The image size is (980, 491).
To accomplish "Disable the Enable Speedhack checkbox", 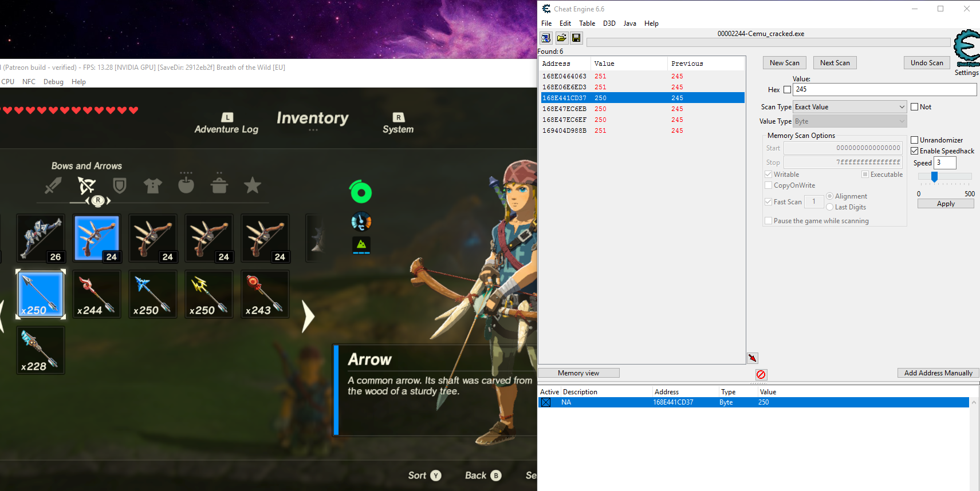I will [x=915, y=151].
